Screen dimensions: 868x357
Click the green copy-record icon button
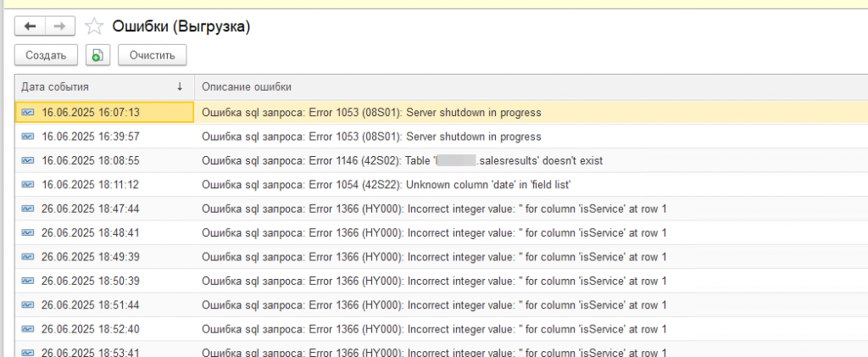(97, 55)
